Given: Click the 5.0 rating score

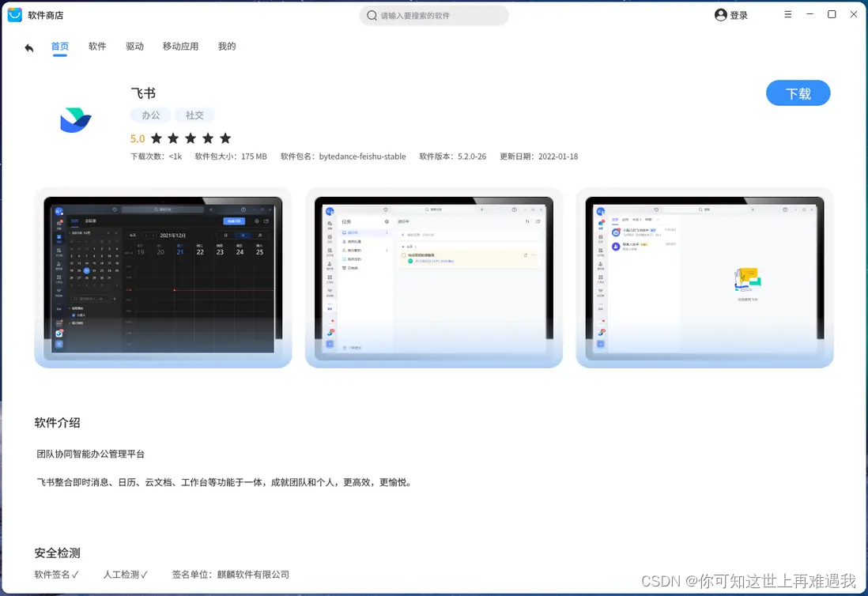Looking at the screenshot, I should (138, 138).
